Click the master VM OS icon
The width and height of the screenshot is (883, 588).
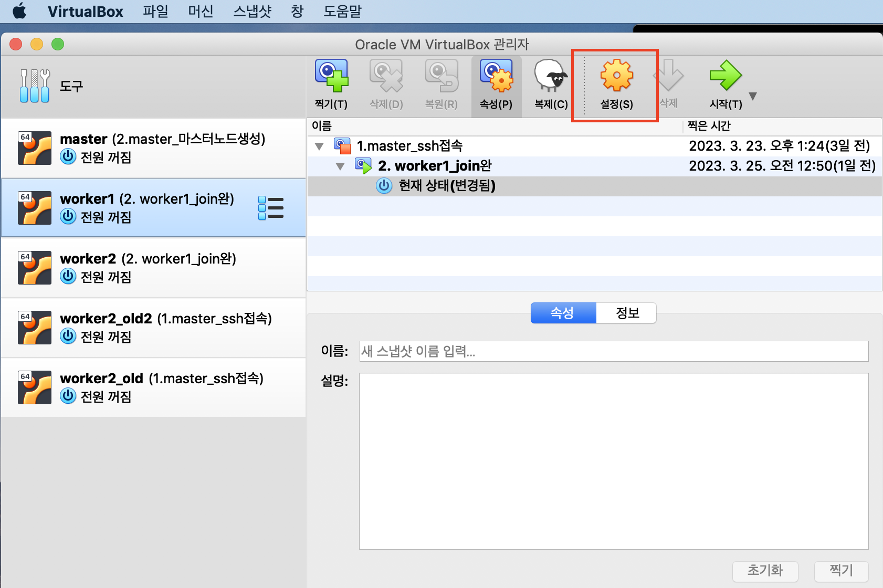[x=35, y=148]
